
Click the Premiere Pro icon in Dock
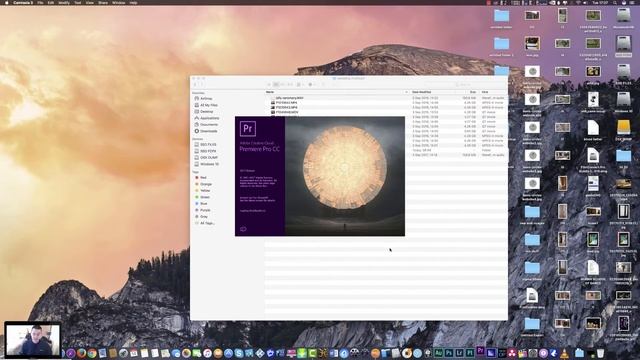coord(480,351)
